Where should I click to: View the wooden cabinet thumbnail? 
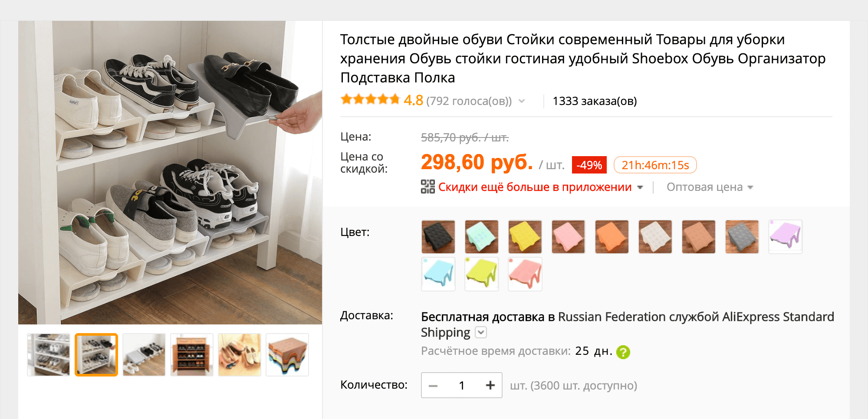click(x=192, y=355)
